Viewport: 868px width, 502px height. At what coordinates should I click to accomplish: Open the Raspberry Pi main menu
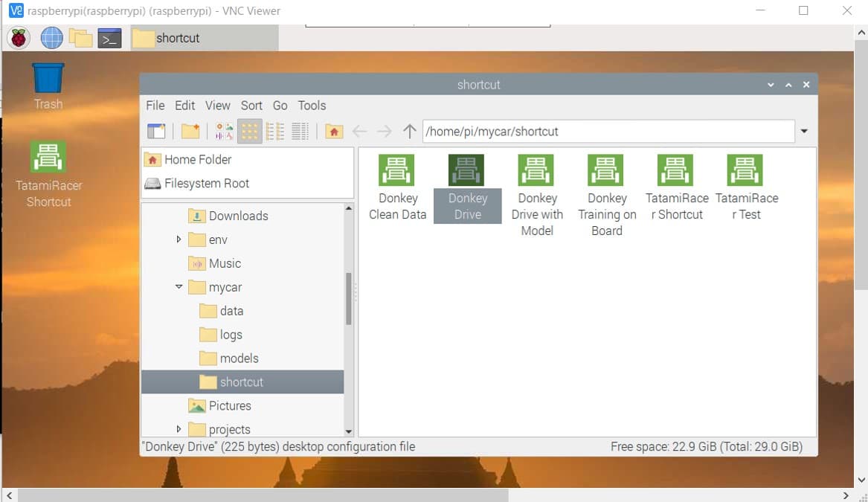[x=19, y=38]
